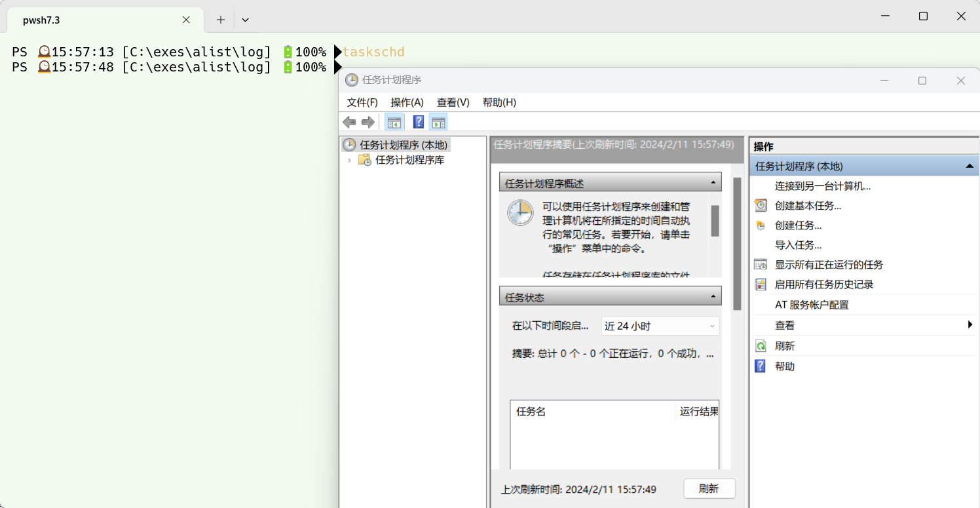This screenshot has width=980, height=508.
Task: Maximize the Task Scheduler window
Action: click(922, 80)
